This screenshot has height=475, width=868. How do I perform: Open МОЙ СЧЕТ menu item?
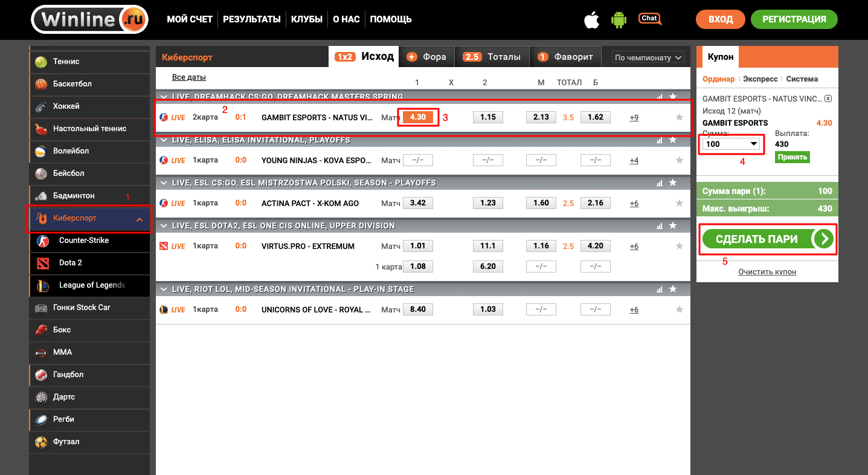(x=190, y=19)
